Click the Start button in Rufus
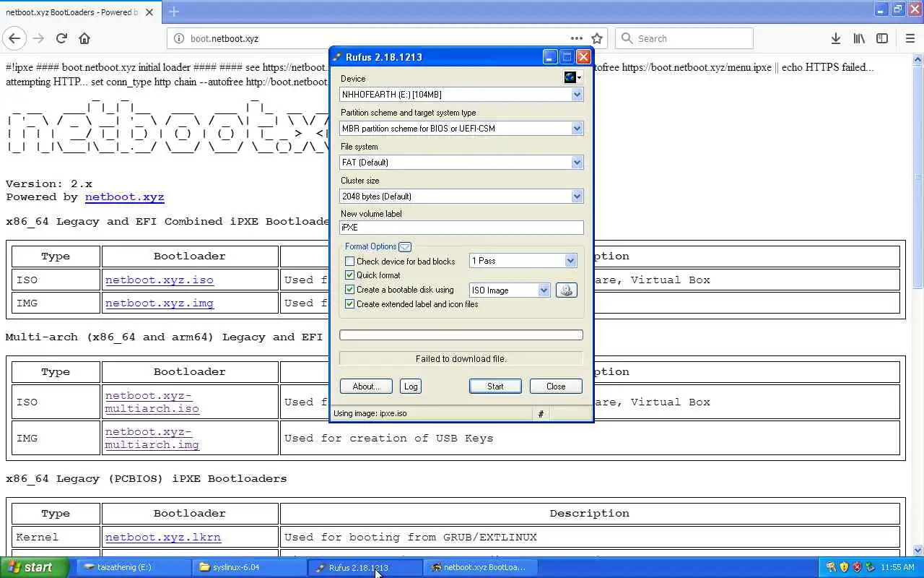This screenshot has width=924, height=578. (495, 386)
